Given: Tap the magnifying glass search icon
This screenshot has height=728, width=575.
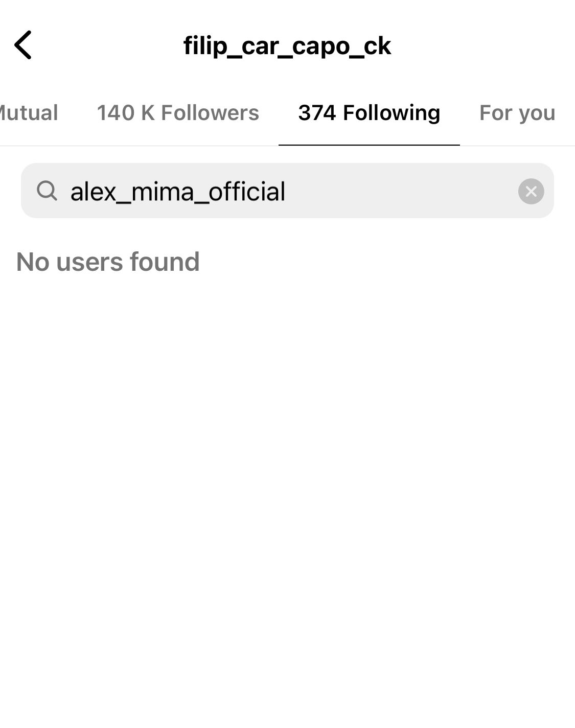Looking at the screenshot, I should pos(47,191).
